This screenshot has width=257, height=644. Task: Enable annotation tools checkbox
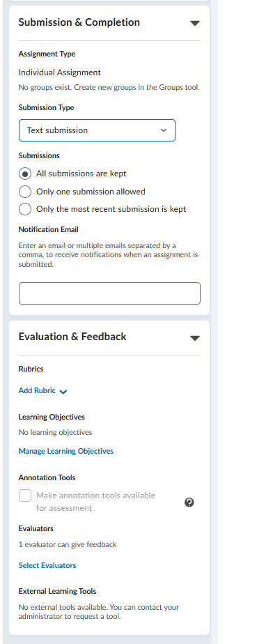[25, 496]
